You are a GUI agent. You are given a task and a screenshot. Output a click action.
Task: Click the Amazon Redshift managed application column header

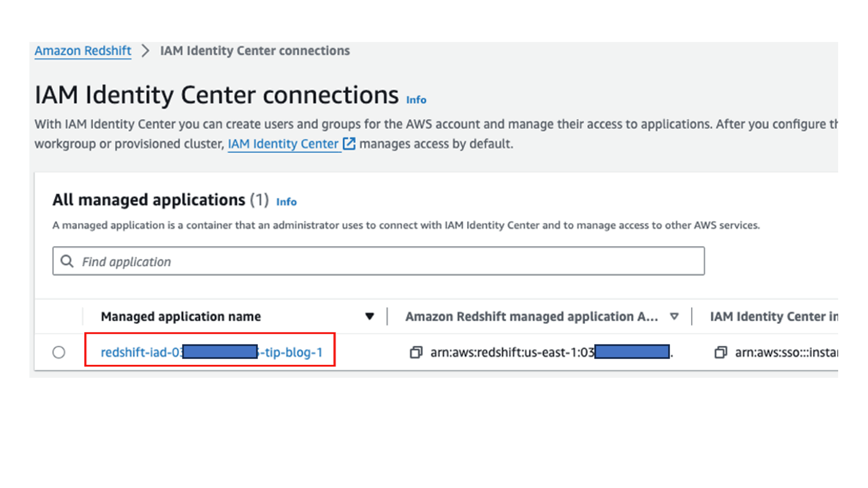[531, 316]
